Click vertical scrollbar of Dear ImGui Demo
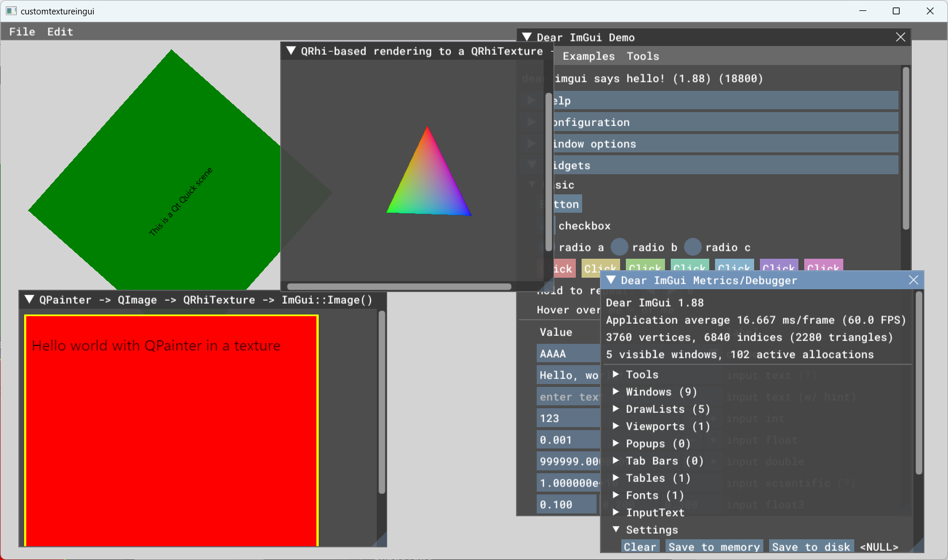The width and height of the screenshot is (948, 560). [x=906, y=148]
